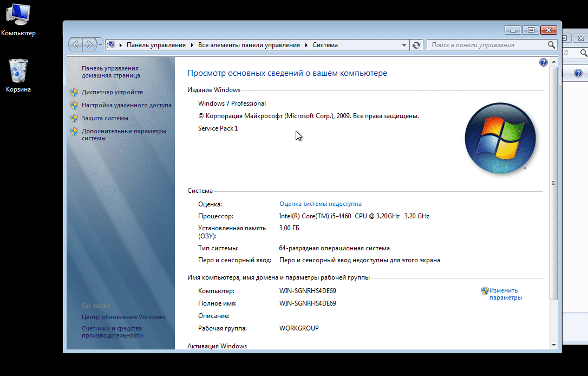
Task: Click Windows 7 Professional text
Action: coord(232,103)
